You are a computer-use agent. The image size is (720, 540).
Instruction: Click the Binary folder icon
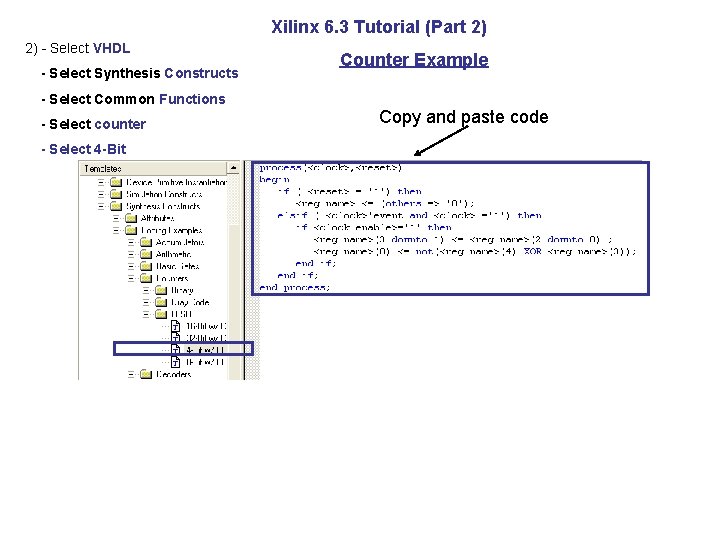tap(161, 290)
